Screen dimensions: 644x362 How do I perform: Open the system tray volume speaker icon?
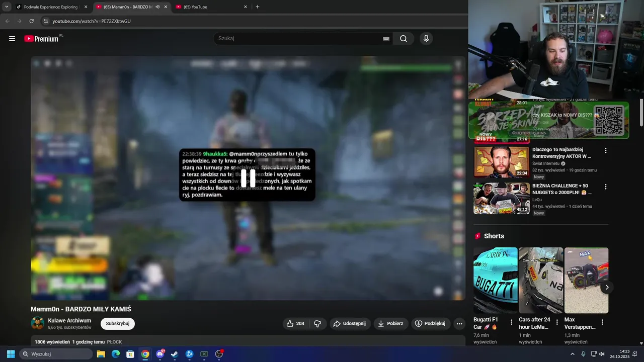pyautogui.click(x=602, y=354)
